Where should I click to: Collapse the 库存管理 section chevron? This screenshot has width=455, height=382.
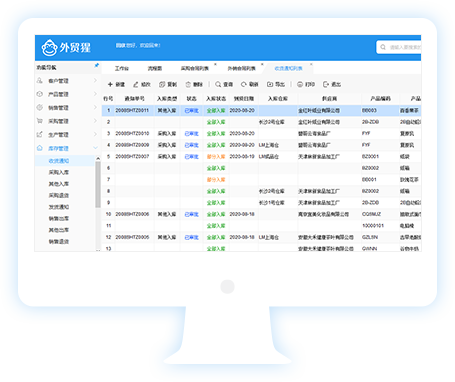(95, 148)
